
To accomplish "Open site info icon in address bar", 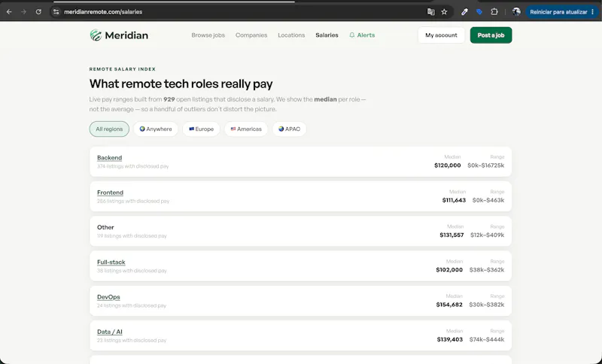I will click(x=56, y=12).
